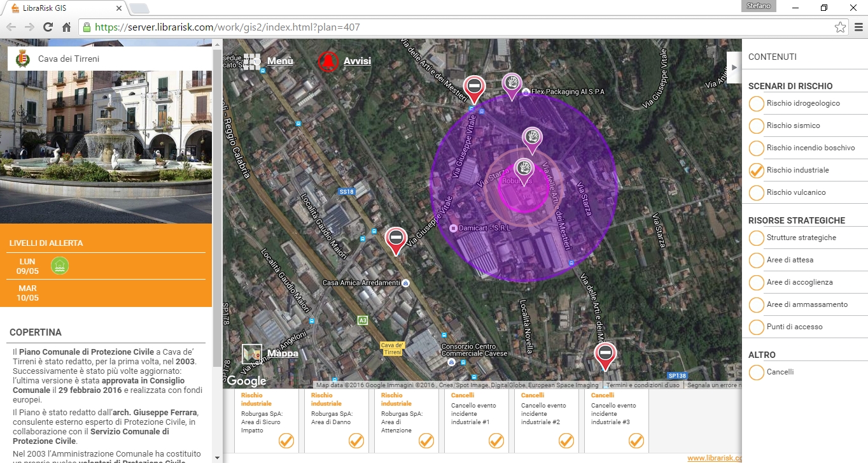Enable Punti di accesso layer
This screenshot has height=463, width=868.
pos(756,327)
